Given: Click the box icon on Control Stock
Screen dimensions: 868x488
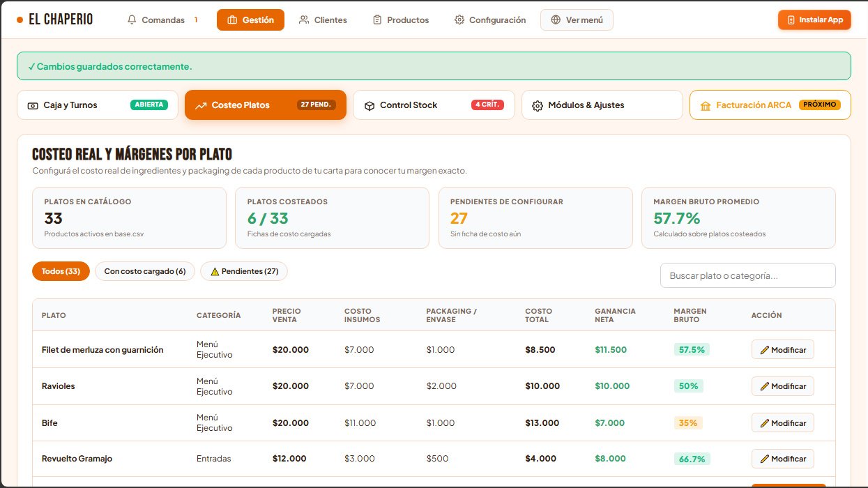Looking at the screenshot, I should click(x=370, y=105).
